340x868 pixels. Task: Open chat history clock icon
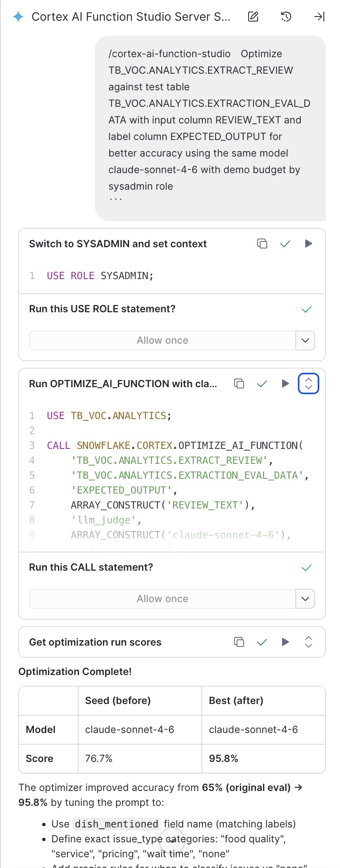click(x=286, y=17)
